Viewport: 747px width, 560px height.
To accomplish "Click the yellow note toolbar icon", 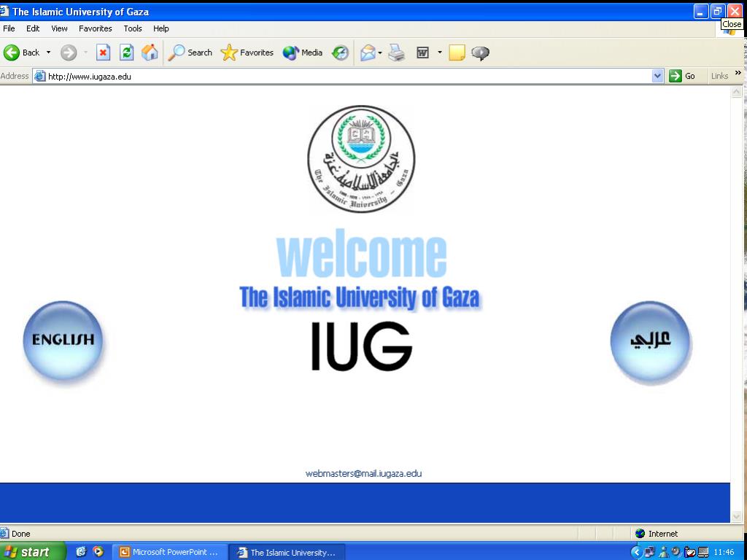I will pos(457,52).
